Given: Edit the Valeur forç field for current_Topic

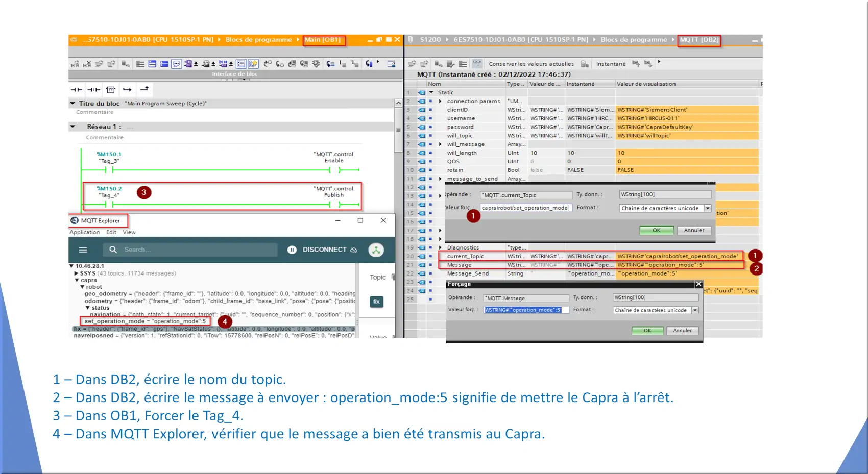Looking at the screenshot, I should (x=525, y=208).
